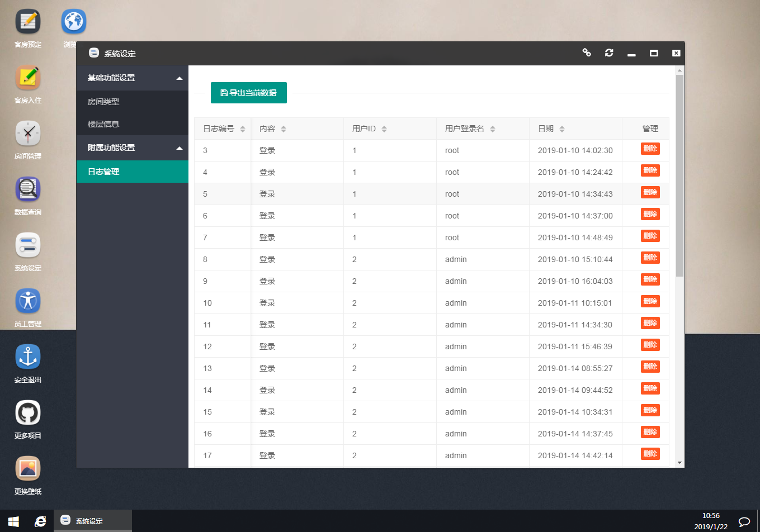Click the link icon in the window title bar

pos(587,53)
